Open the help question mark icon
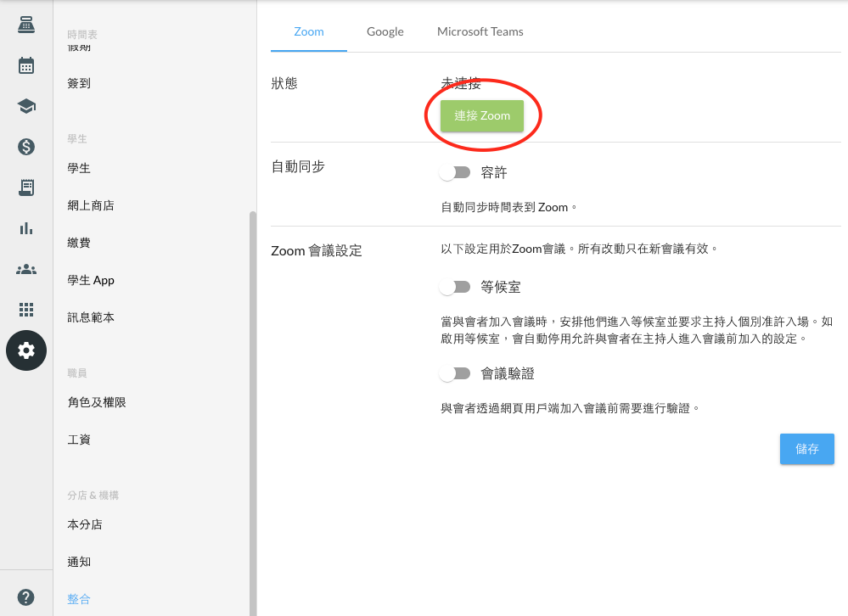 (x=26, y=597)
